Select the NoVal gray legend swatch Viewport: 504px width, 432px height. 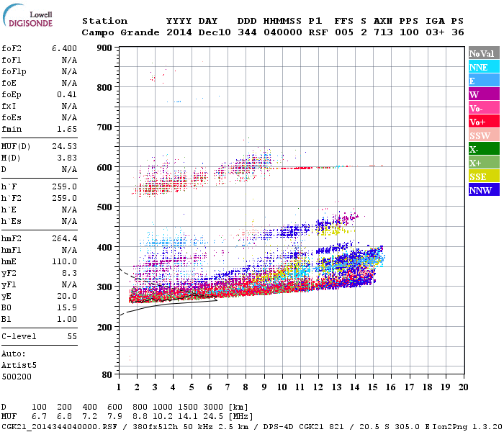[484, 53]
